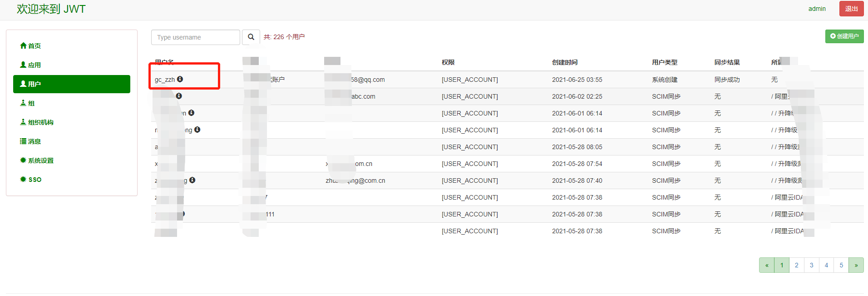
Task: Open the 应用 applications menu item
Action: pos(72,65)
